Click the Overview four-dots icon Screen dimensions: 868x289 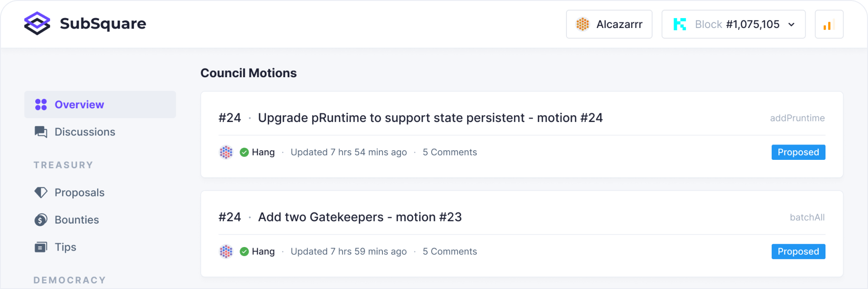(x=41, y=105)
